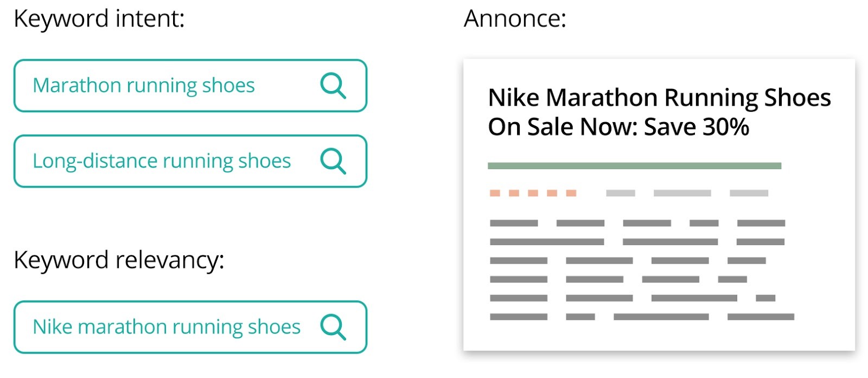Click the first orange rating square in the ad

click(x=495, y=193)
